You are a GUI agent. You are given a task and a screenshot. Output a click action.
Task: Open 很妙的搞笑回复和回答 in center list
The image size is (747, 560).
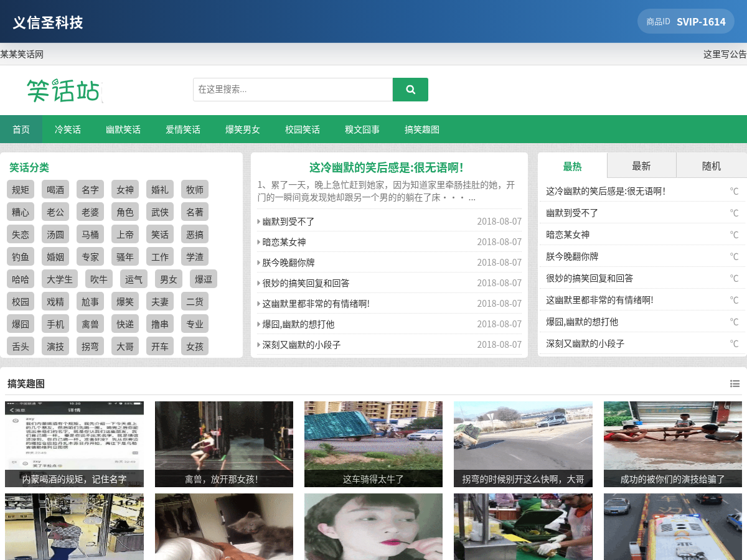pyautogui.click(x=306, y=282)
